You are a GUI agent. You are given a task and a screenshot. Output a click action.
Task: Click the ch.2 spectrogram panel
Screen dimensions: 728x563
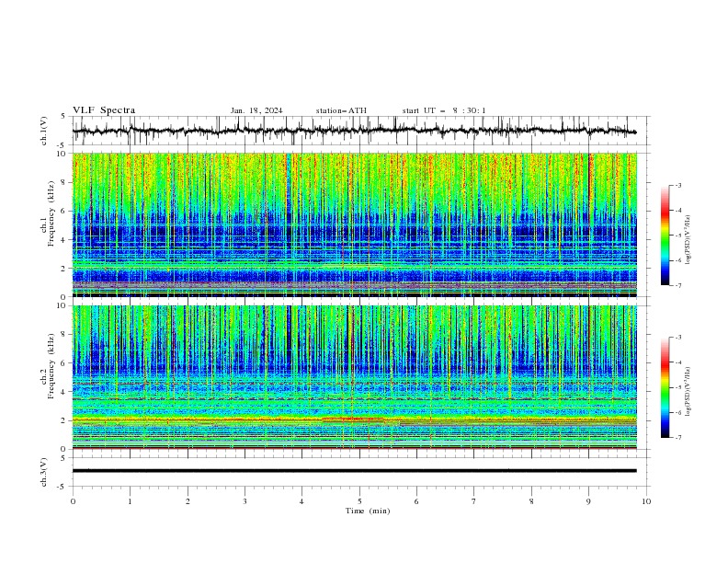354,377
